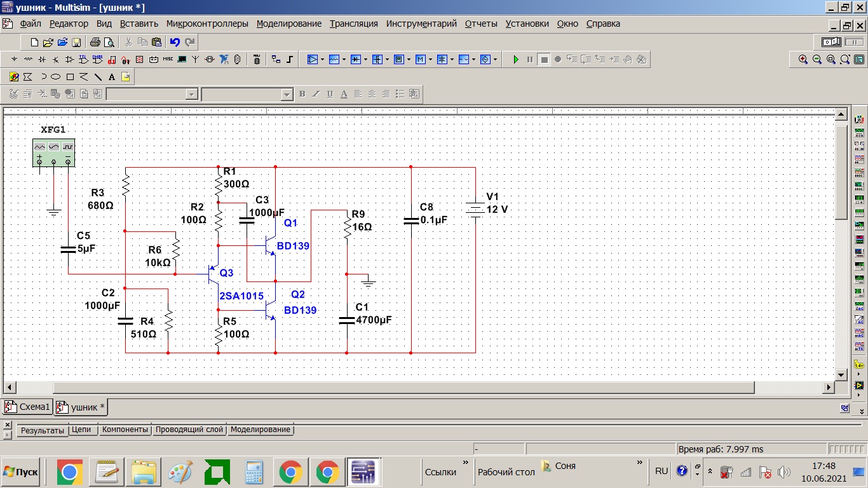The image size is (868, 488).
Task: Place an MCU chip component
Action: 257,59
